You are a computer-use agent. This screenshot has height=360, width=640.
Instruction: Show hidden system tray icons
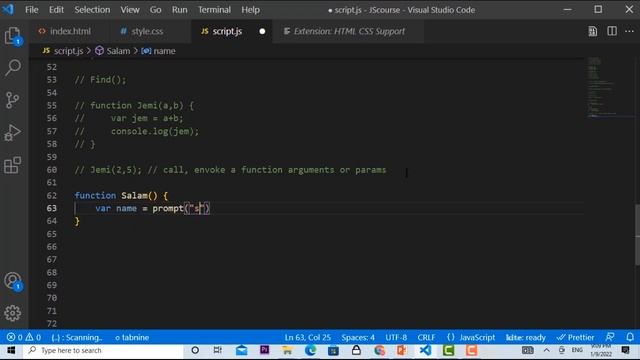(546, 350)
